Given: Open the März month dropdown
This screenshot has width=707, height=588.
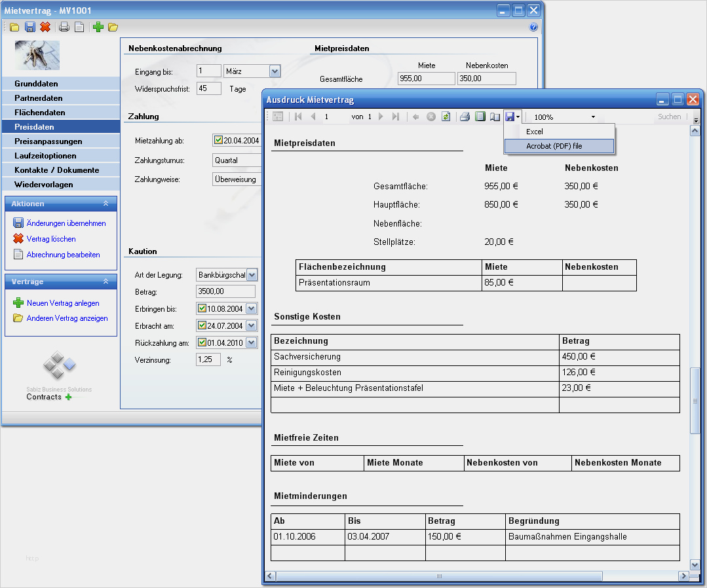Looking at the screenshot, I should (x=275, y=71).
